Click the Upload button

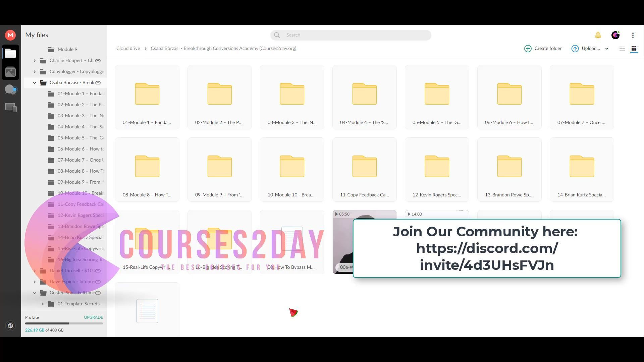(586, 49)
